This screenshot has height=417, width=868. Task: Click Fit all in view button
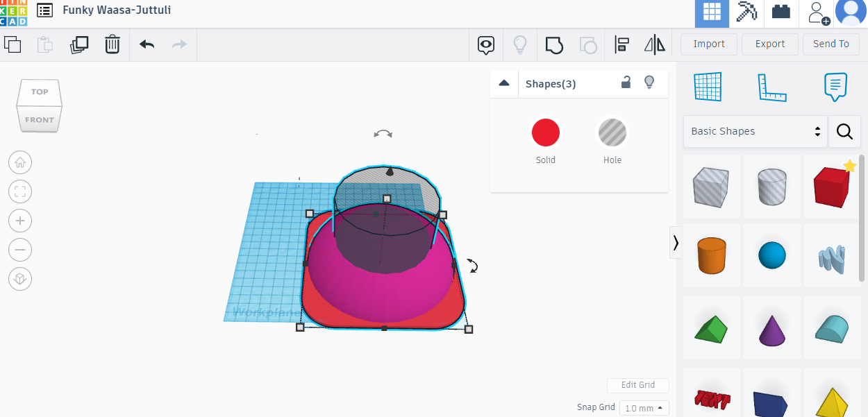[20, 192]
